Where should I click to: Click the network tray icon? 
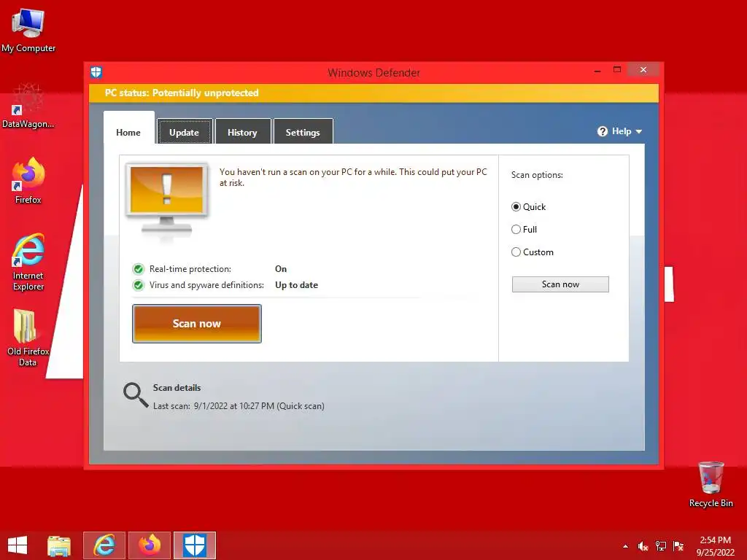tap(661, 546)
